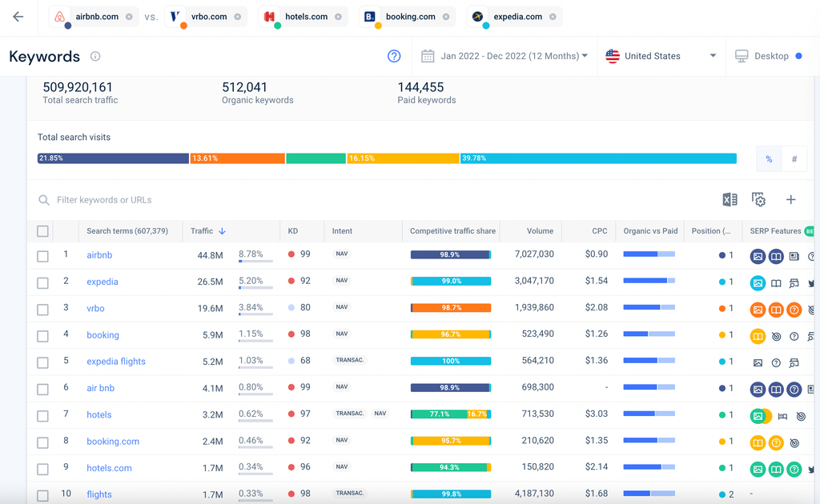The height and width of the screenshot is (504, 820).
Task: Click the airbnb.com site logo icon
Action: 59,17
